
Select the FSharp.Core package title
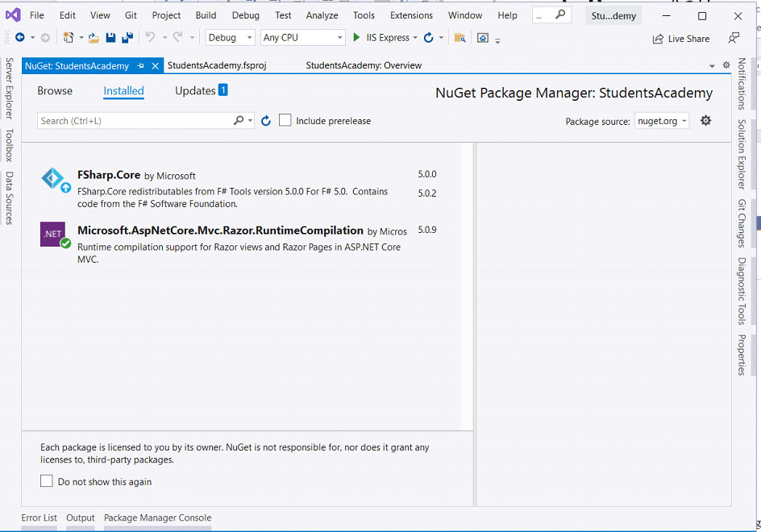[109, 175]
